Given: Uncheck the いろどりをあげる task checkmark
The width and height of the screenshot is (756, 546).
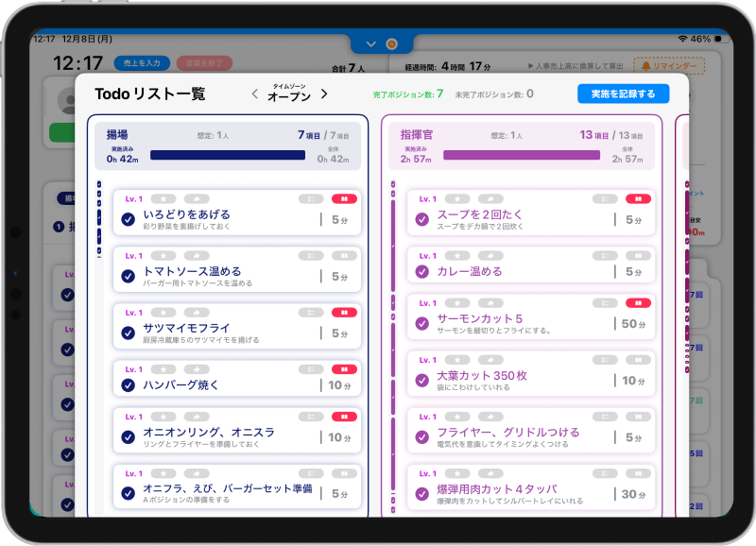Looking at the screenshot, I should [x=129, y=220].
